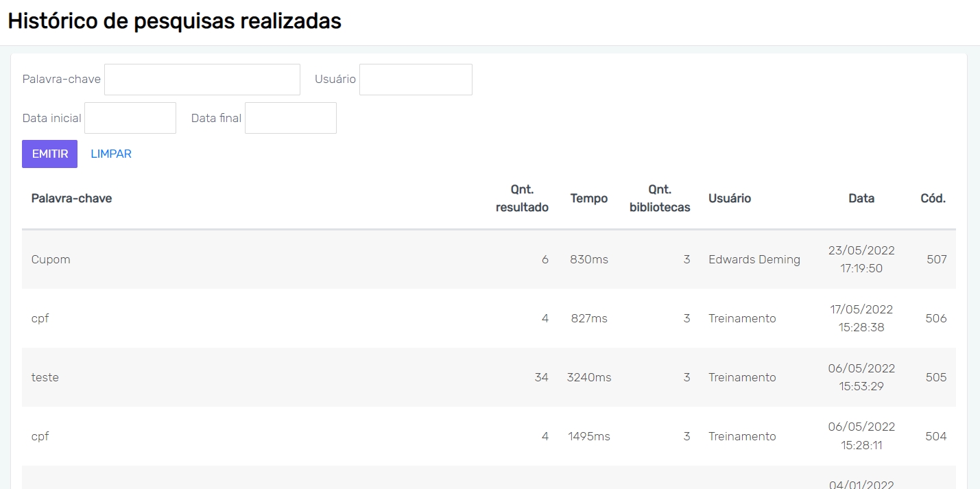Viewport: 980px width, 489px height.
Task: Click the LIMPAR link to clear filters
Action: (x=111, y=154)
